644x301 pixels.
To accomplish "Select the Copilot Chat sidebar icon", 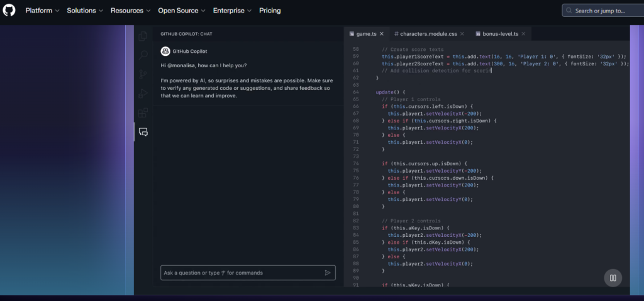I will tap(143, 132).
